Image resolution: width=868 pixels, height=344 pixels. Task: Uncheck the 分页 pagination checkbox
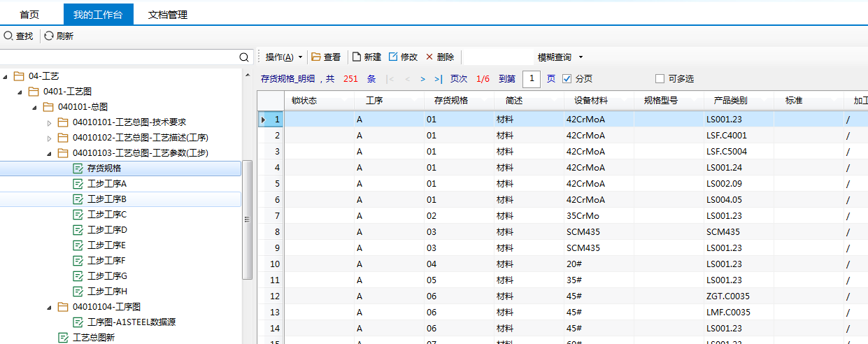click(567, 79)
